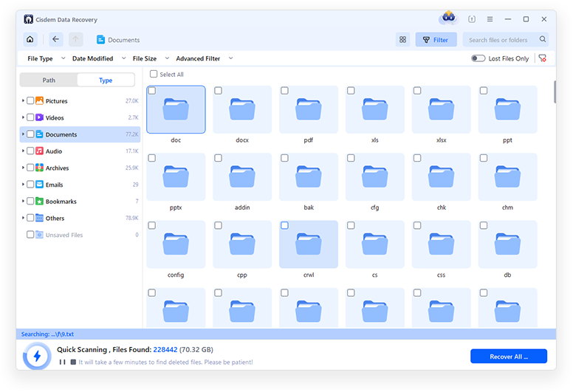The width and height of the screenshot is (573, 392).
Task: Open the Date Modified dropdown
Action: pyautogui.click(x=99, y=58)
